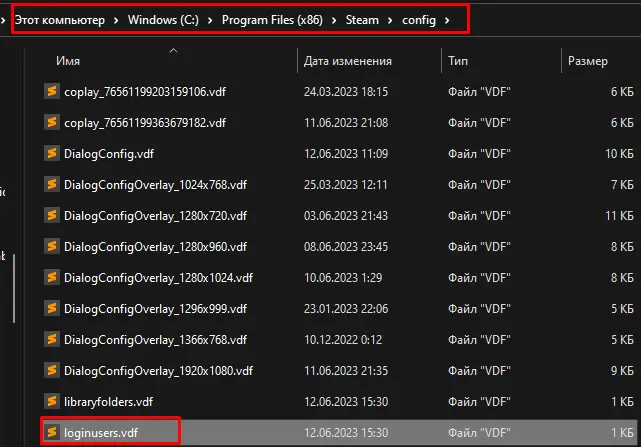Click date 25.03.2023 12:11

[345, 185]
